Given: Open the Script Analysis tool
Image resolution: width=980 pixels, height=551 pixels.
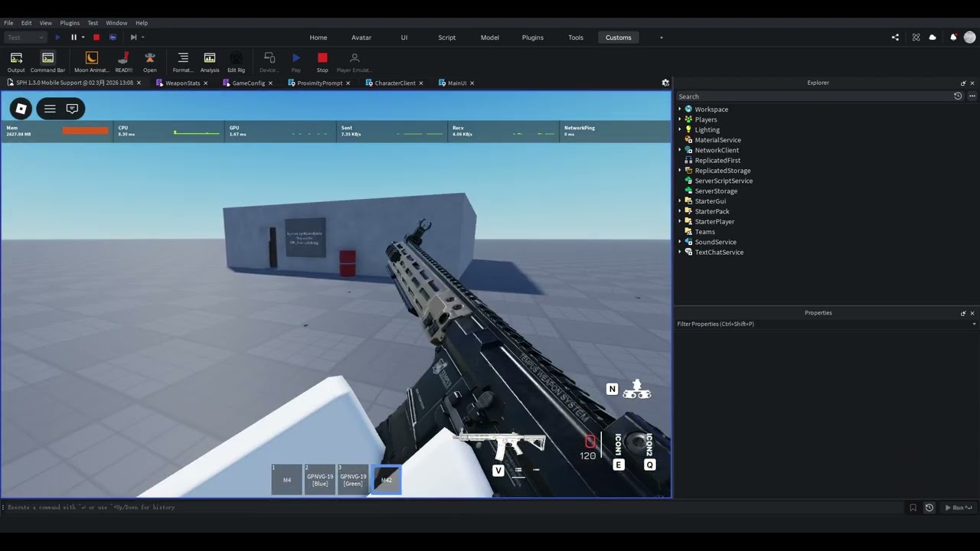Looking at the screenshot, I should 210,62.
